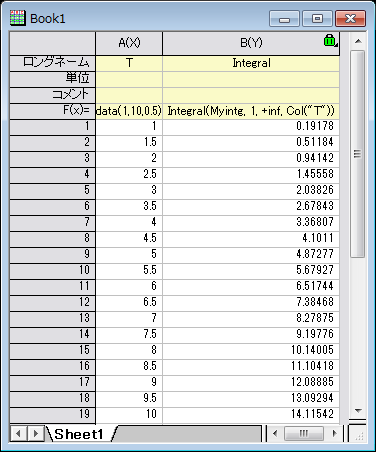This screenshot has height=452, width=376.
Task: Click cell value 10.14005
Action: click(x=251, y=351)
